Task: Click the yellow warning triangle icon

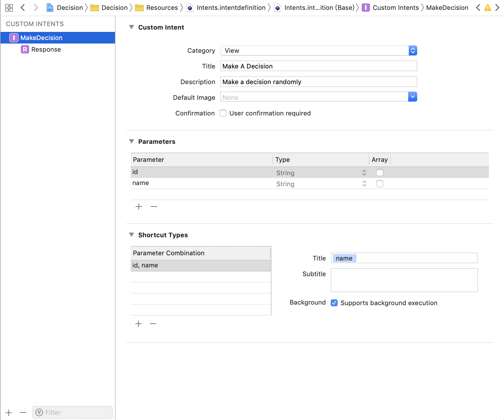Action: 488,8
